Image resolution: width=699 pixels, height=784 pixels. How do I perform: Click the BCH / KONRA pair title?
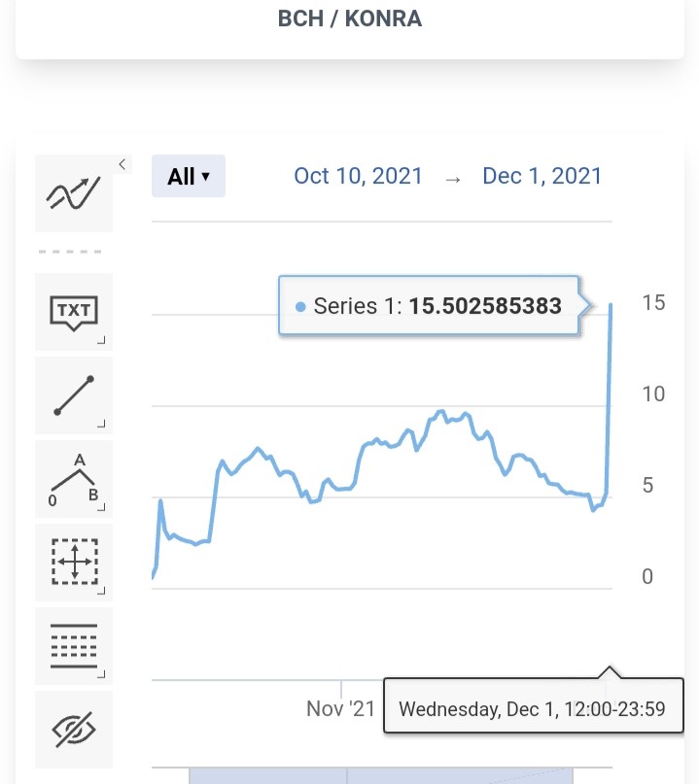tap(350, 19)
